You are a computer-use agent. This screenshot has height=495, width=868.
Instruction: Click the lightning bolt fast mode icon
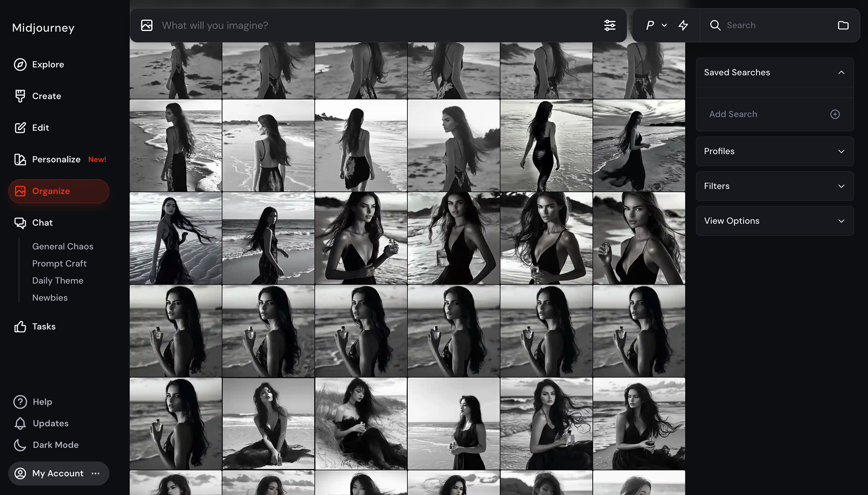pos(683,25)
